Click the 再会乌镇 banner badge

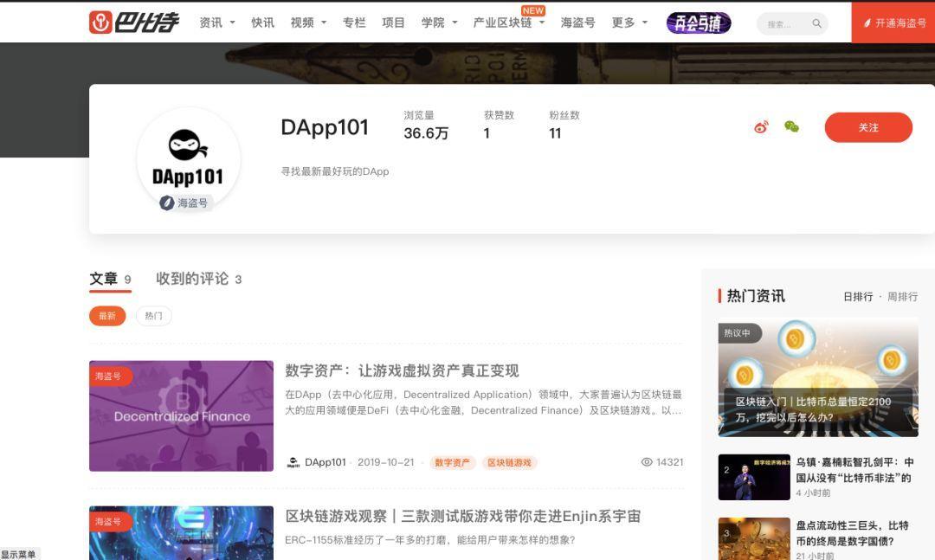point(699,23)
